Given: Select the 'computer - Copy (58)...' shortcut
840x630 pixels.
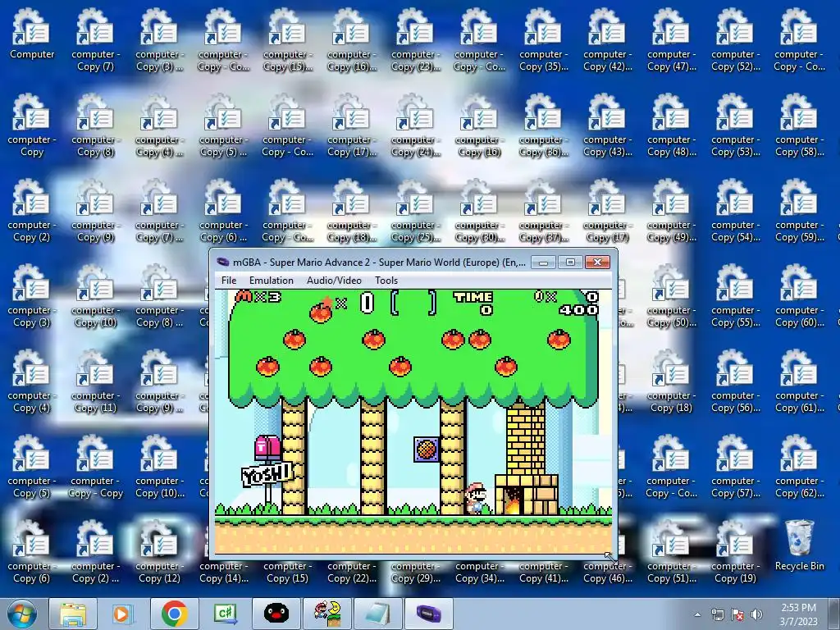Looking at the screenshot, I should click(799, 125).
